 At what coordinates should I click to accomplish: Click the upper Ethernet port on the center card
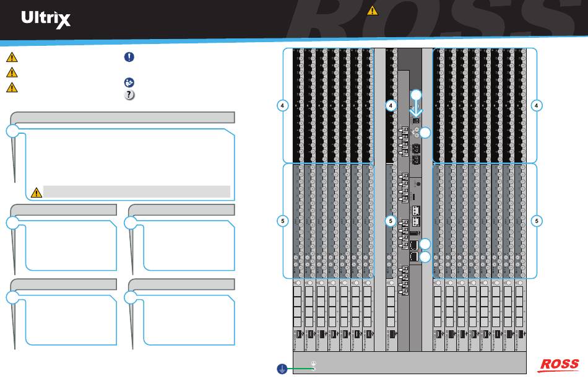coord(414,245)
